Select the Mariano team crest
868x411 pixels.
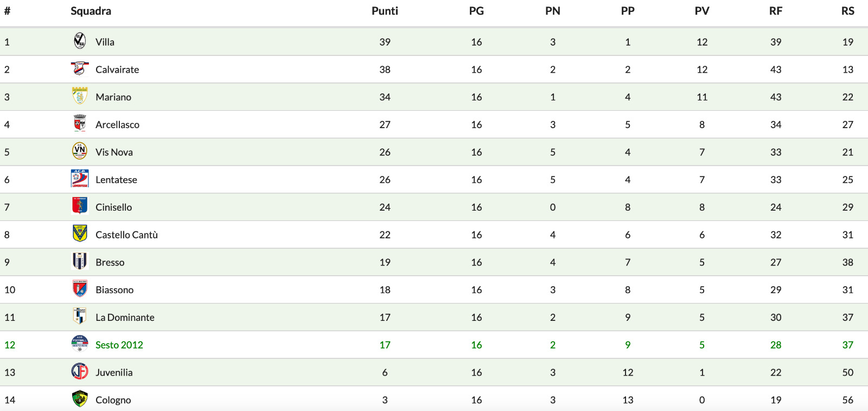[x=80, y=96]
